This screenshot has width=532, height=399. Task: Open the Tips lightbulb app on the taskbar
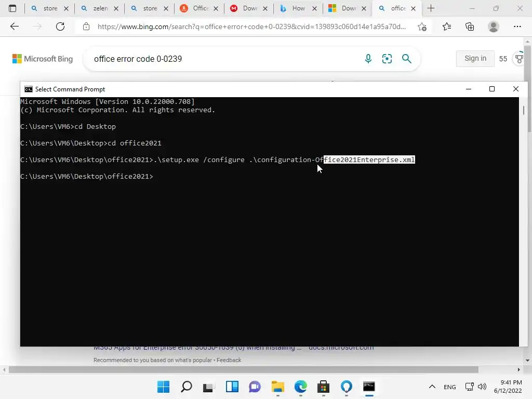point(347,387)
